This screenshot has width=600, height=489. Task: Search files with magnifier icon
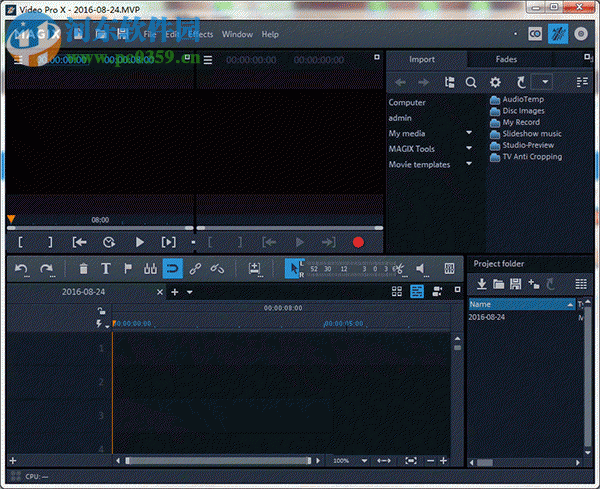[x=471, y=82]
